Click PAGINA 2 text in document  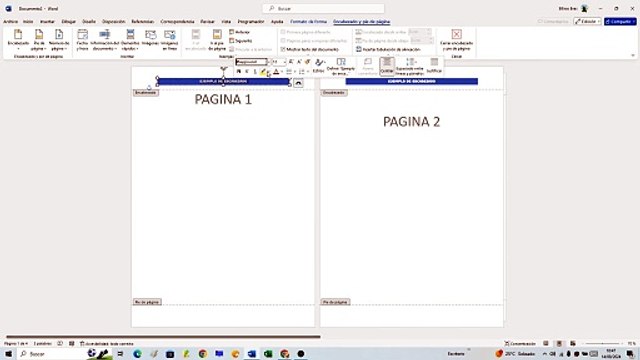coord(411,122)
